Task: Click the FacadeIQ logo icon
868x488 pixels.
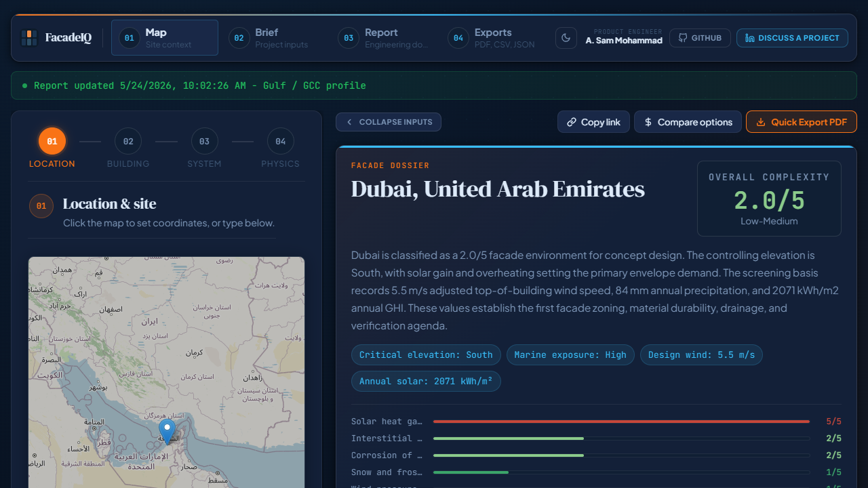Action: (x=28, y=38)
